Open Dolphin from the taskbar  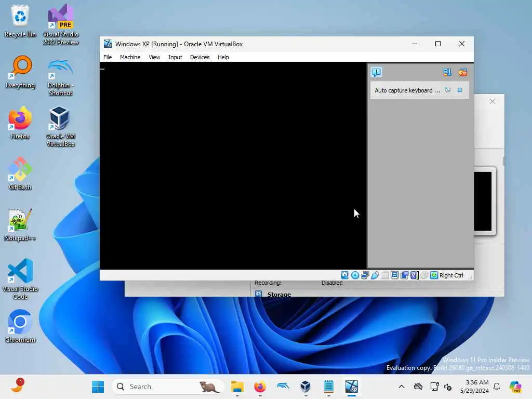[x=283, y=387]
